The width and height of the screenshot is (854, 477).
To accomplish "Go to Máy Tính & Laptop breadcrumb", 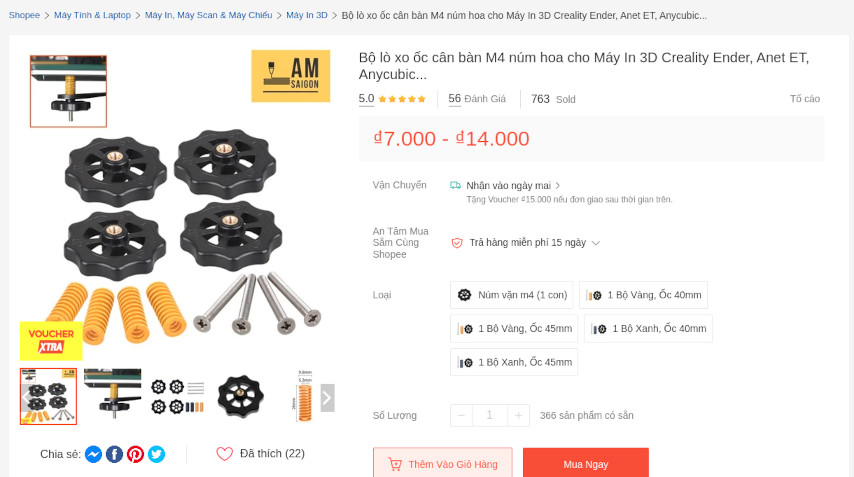I will click(92, 15).
